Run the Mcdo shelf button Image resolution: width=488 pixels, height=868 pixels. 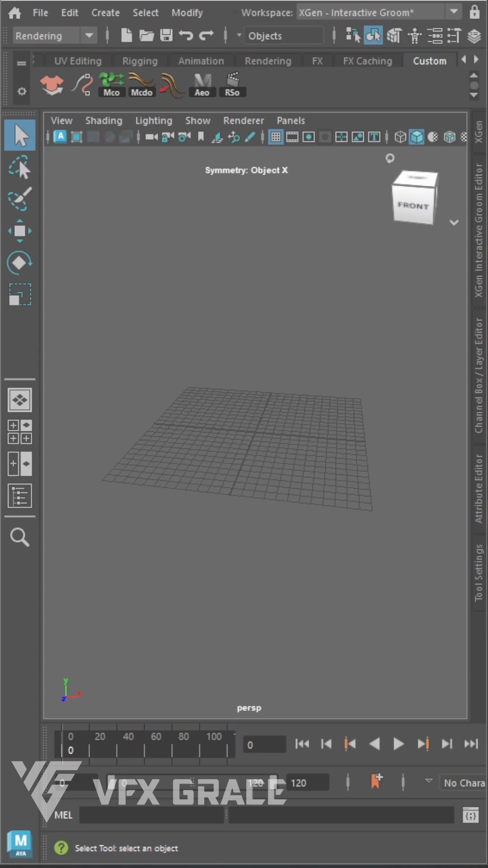[141, 85]
